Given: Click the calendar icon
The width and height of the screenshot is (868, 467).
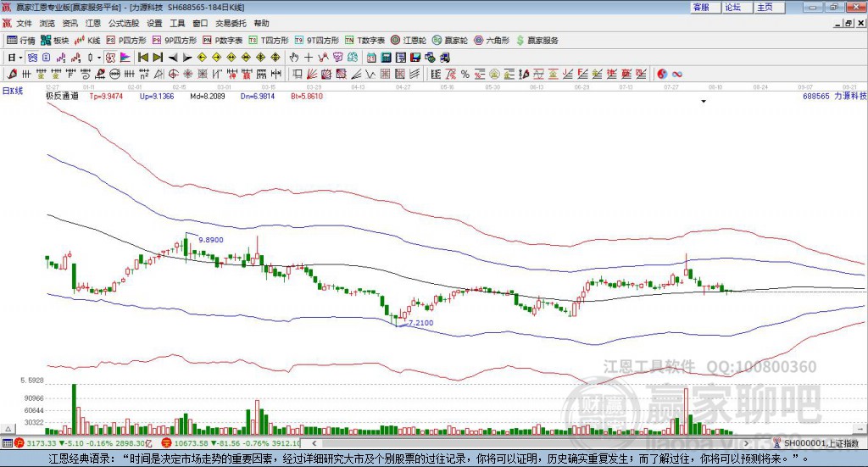Looking at the screenshot, I should (371, 58).
